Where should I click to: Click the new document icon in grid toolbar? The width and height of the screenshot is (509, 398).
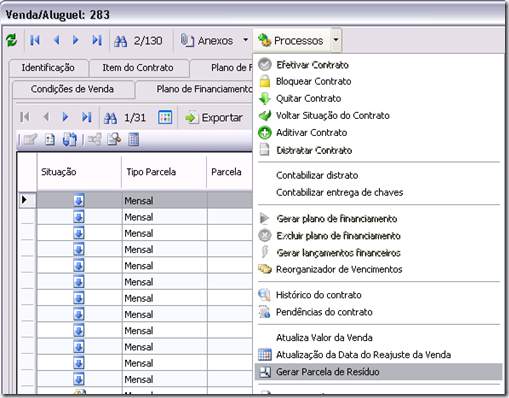(x=50, y=140)
